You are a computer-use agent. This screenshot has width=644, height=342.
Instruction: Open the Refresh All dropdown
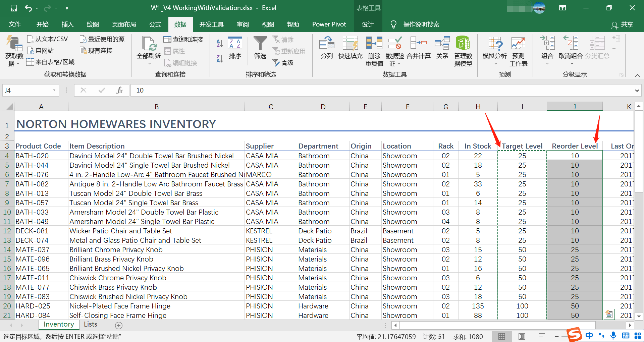point(149,63)
